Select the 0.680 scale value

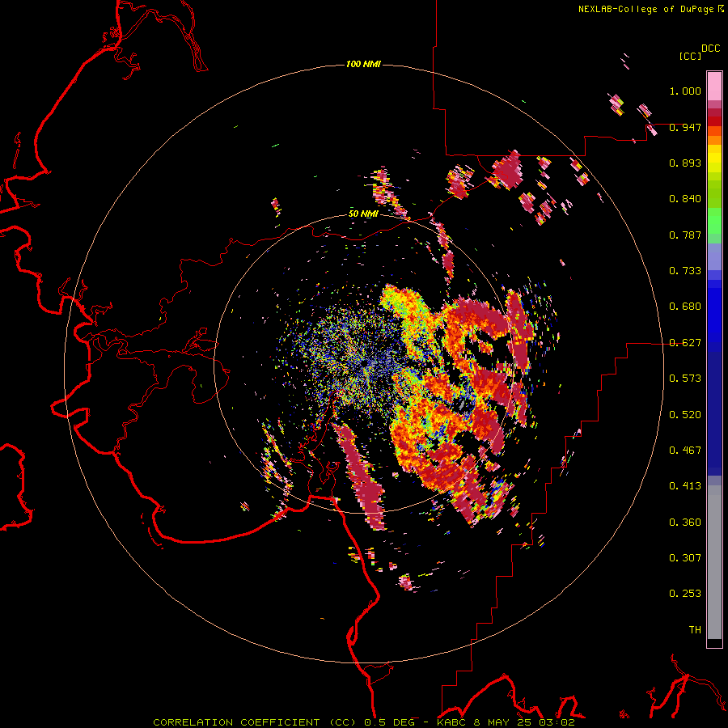point(685,307)
